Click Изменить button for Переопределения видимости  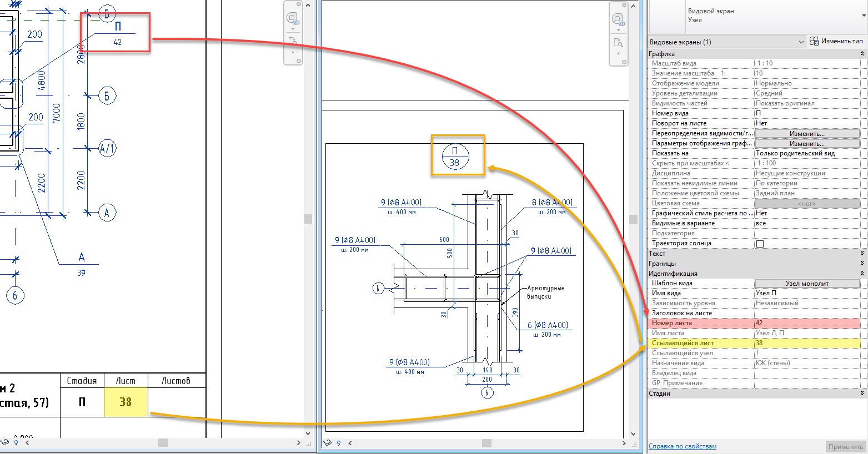(807, 134)
